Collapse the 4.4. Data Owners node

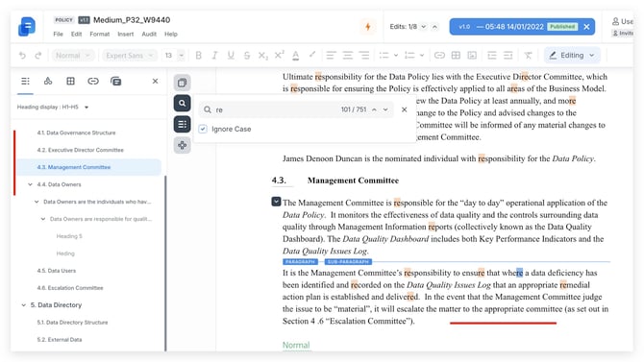(30, 184)
